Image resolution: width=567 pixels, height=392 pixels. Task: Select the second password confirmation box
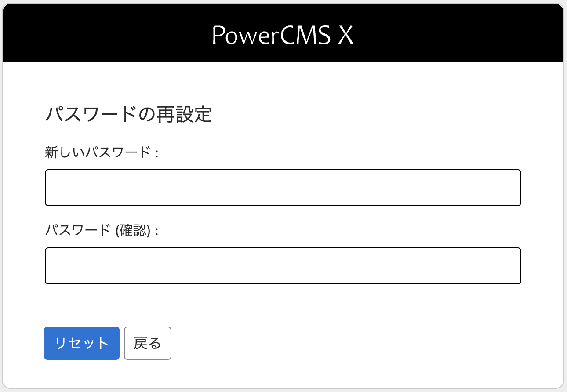tap(283, 266)
